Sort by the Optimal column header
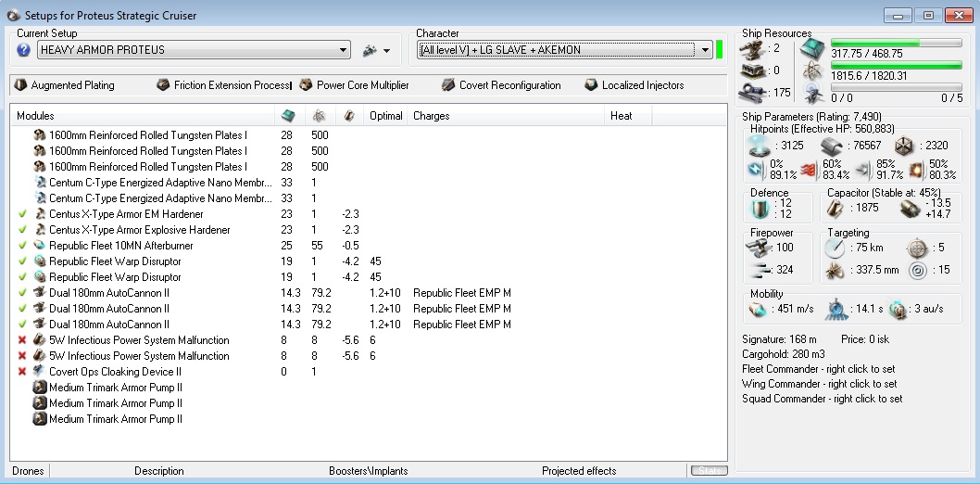This screenshot has width=980, height=484. coord(385,116)
